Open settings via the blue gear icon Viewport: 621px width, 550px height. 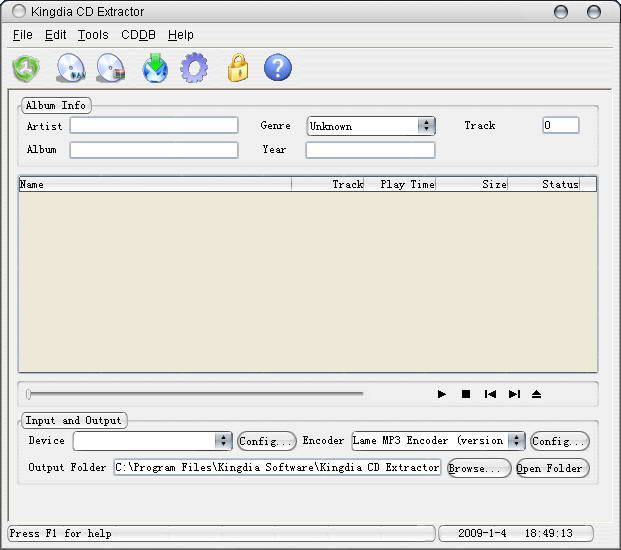coord(194,68)
